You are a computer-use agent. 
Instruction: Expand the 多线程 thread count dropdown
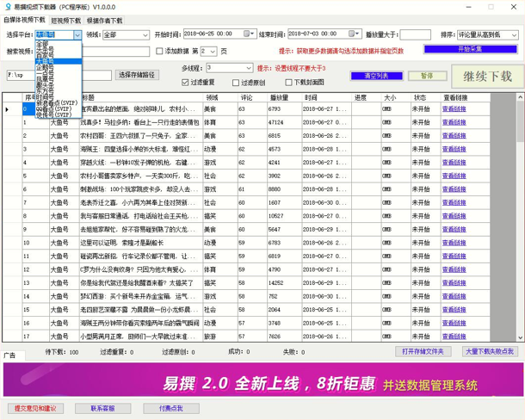pos(229,68)
